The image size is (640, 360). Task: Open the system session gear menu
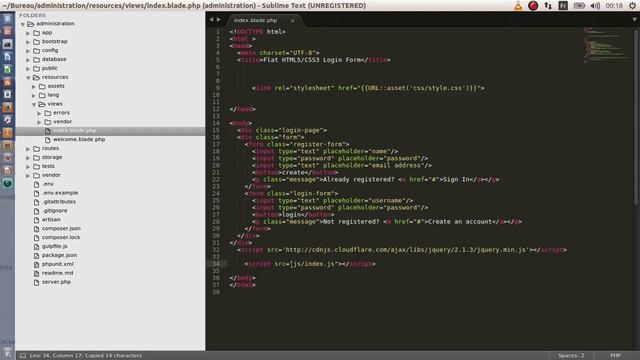[632, 6]
